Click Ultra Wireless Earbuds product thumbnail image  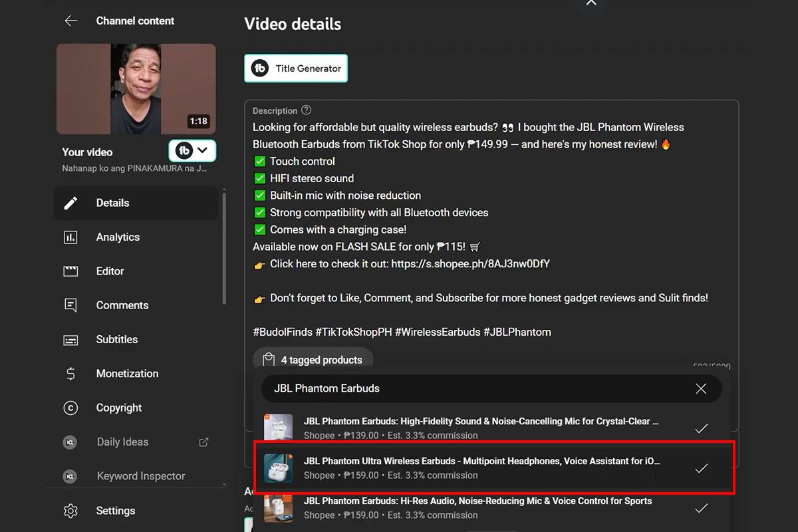pyautogui.click(x=278, y=468)
